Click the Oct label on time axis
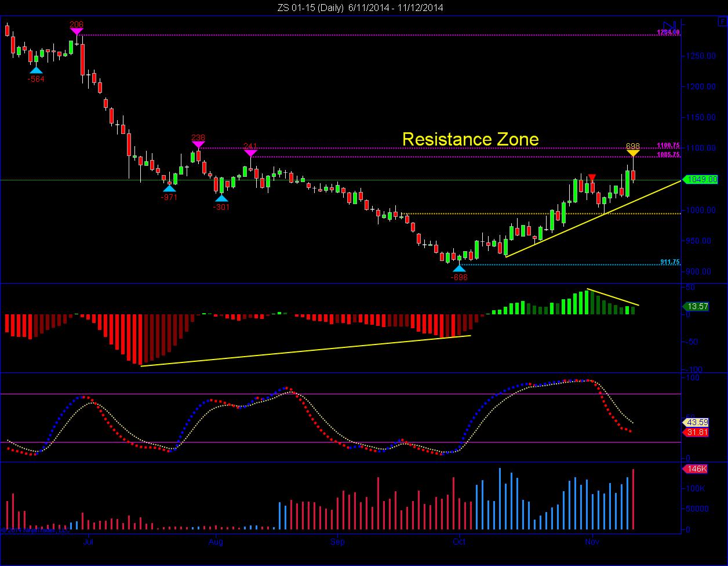Image resolution: width=728 pixels, height=566 pixels. coord(459,542)
